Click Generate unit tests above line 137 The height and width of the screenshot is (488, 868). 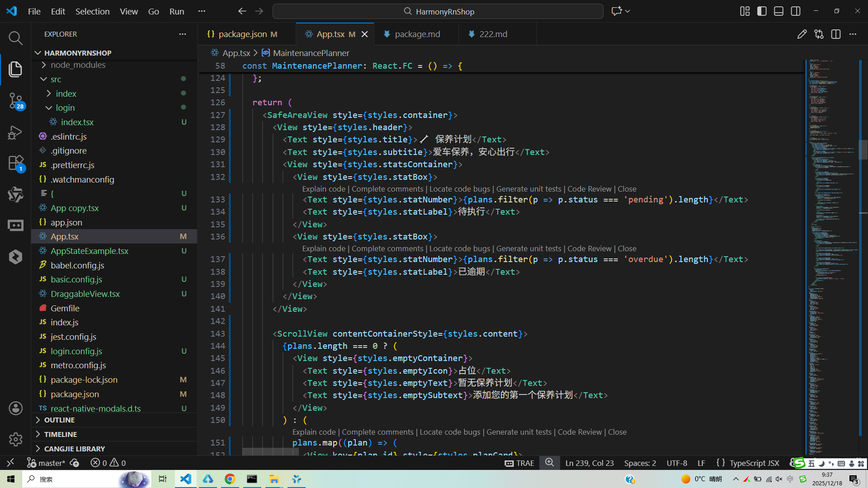[528, 249]
